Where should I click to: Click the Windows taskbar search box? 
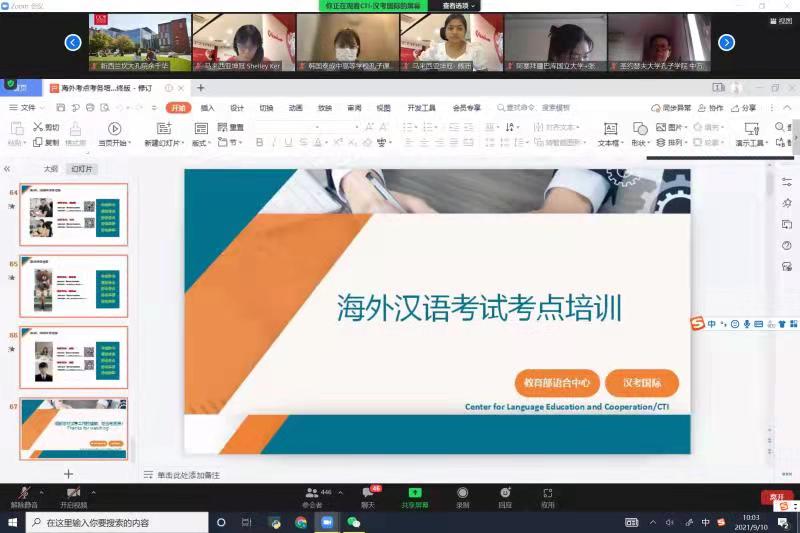(x=110, y=522)
